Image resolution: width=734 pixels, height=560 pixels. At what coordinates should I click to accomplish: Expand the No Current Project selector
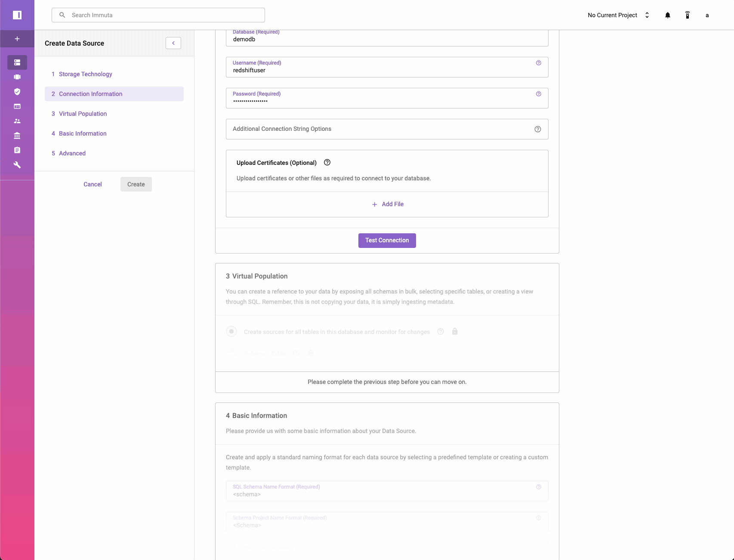(618, 15)
